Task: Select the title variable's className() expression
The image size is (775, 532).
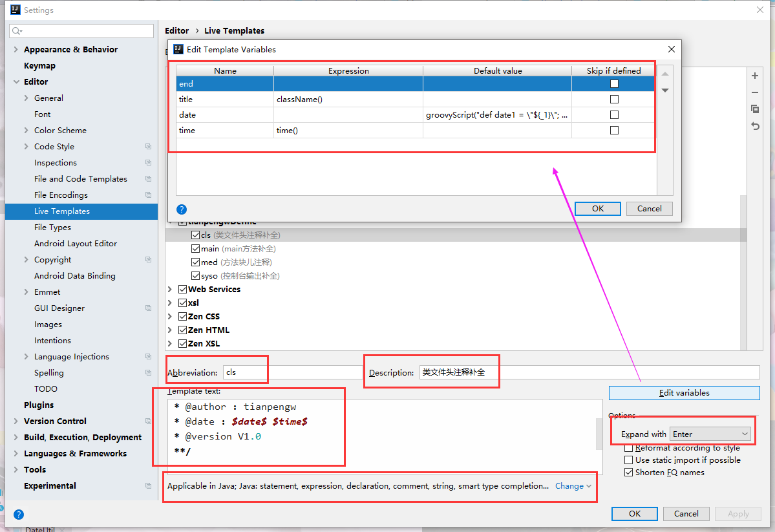Action: click(x=348, y=100)
